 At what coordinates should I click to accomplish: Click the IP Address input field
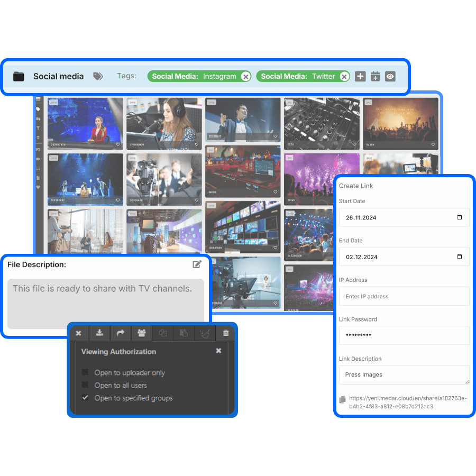coord(404,296)
